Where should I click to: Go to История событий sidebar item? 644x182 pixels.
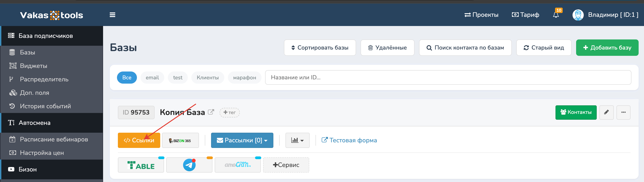45,106
